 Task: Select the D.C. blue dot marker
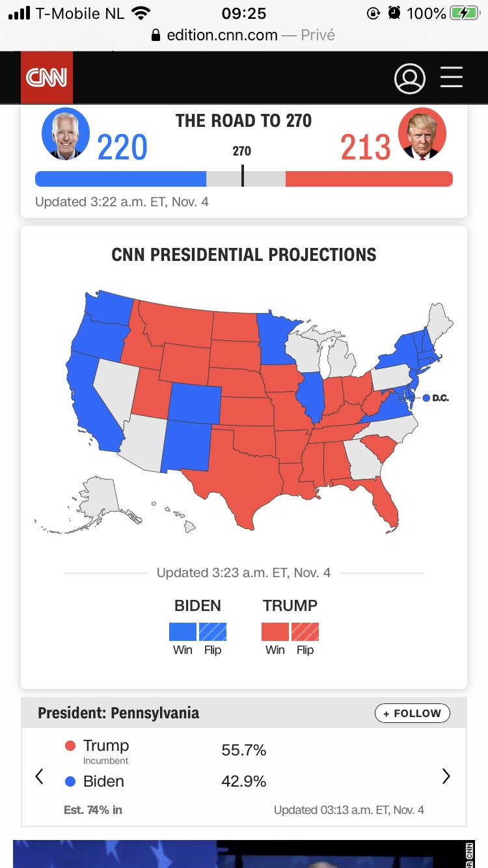pyautogui.click(x=426, y=398)
